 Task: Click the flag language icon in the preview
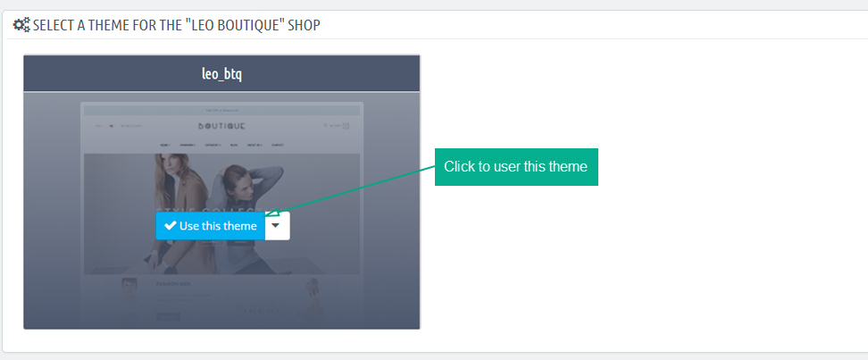(112, 126)
